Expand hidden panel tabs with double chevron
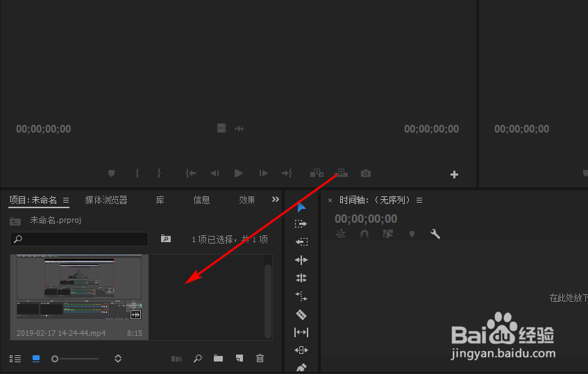 275,199
